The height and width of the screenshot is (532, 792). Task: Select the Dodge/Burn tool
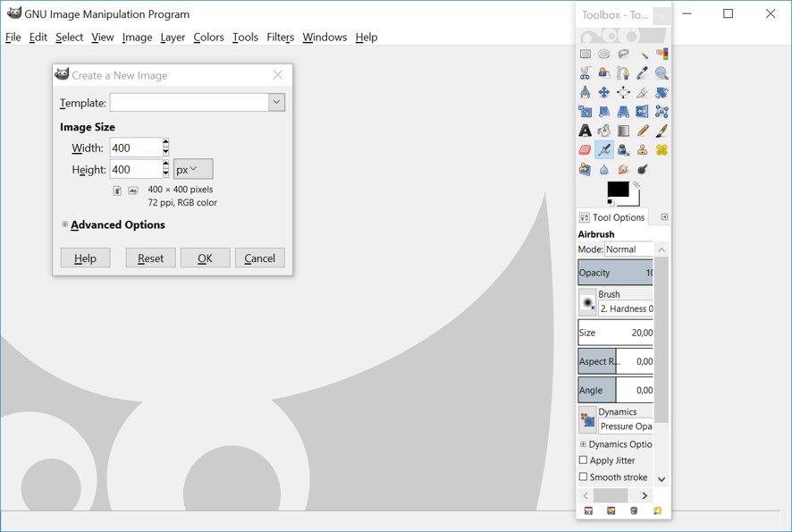pos(643,169)
